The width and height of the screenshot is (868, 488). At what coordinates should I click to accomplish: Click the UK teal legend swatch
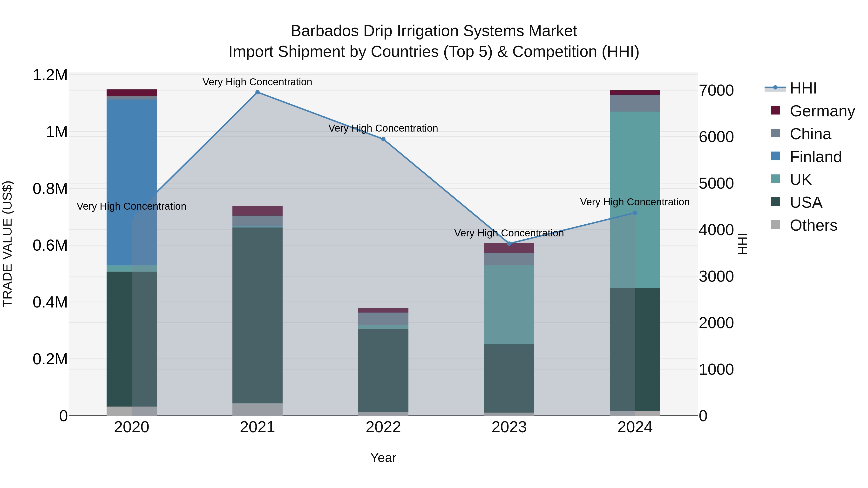click(x=775, y=179)
